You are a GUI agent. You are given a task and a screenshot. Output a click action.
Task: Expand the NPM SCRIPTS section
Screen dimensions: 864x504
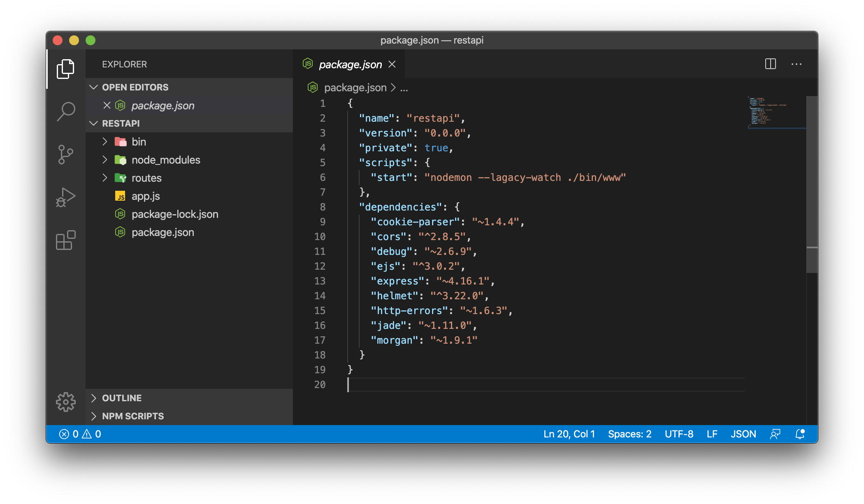(132, 416)
